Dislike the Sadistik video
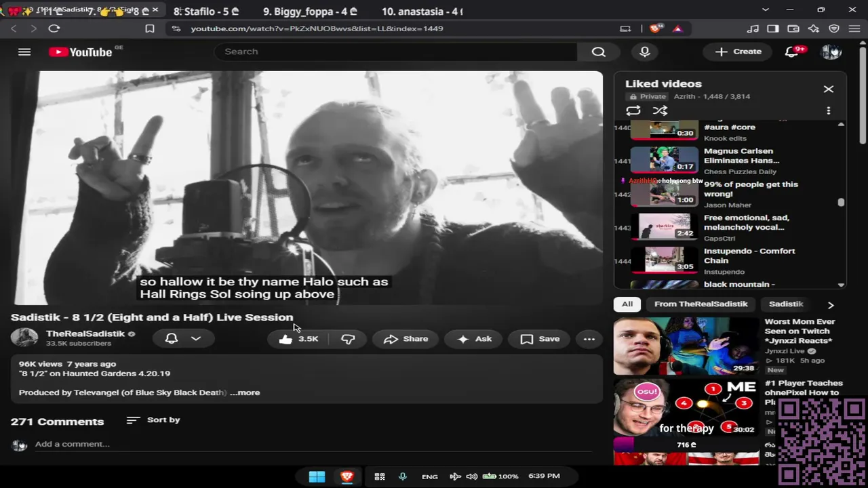Image resolution: width=868 pixels, height=488 pixels. coord(348,339)
